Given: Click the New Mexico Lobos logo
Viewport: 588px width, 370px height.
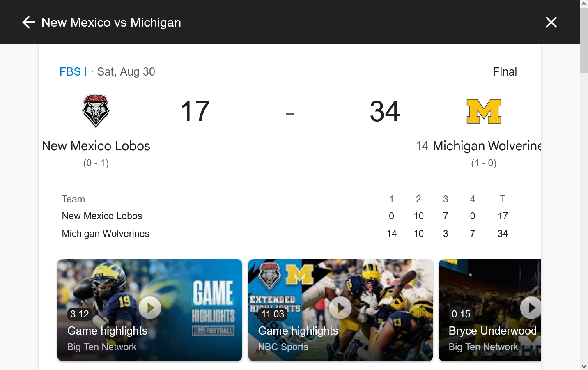Looking at the screenshot, I should 96,111.
